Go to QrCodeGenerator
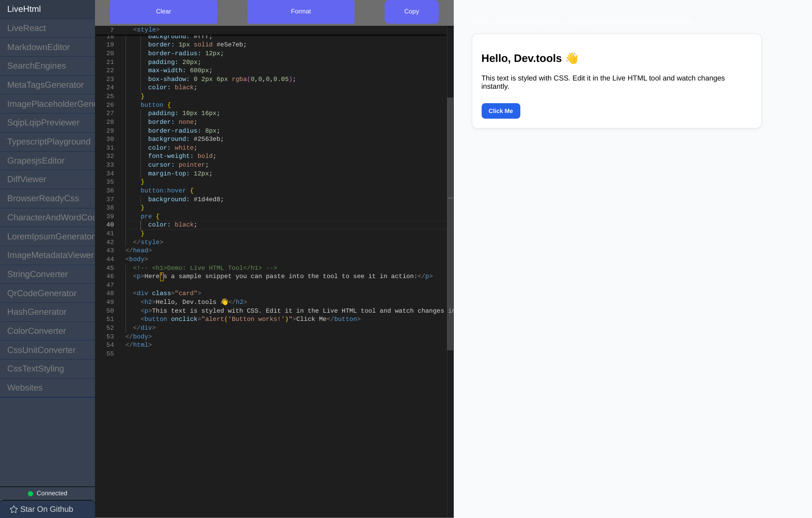 point(47,294)
